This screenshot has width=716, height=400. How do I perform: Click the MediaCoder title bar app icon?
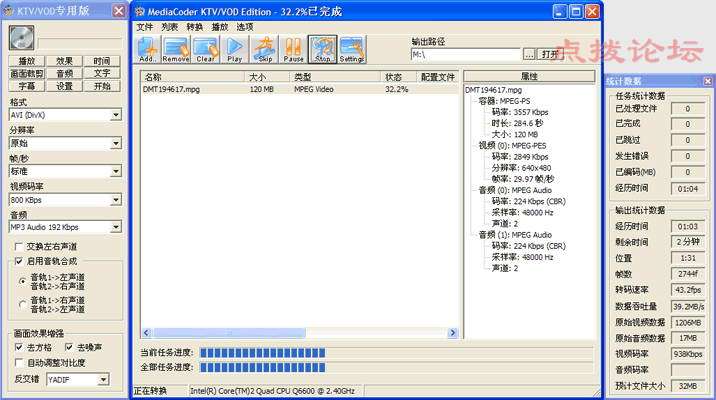140,12
